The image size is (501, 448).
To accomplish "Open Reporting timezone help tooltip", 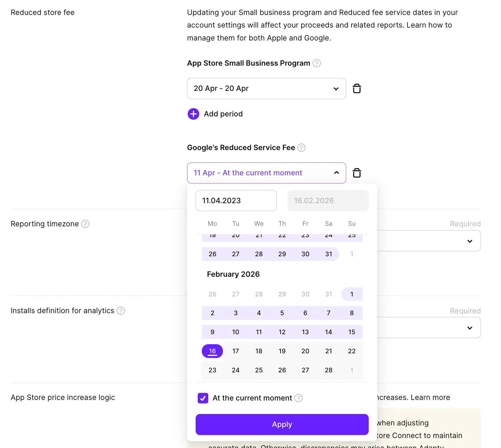I will 85,224.
